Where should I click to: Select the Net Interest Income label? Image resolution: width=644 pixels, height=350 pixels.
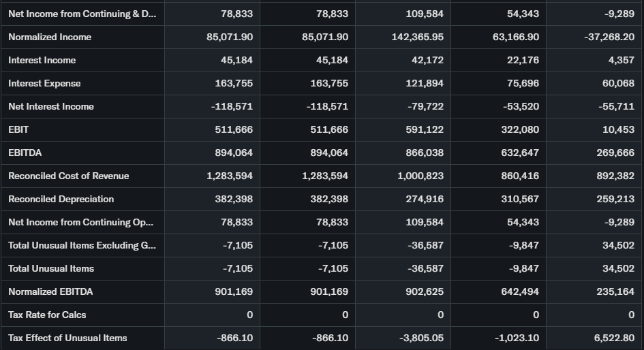(51, 106)
